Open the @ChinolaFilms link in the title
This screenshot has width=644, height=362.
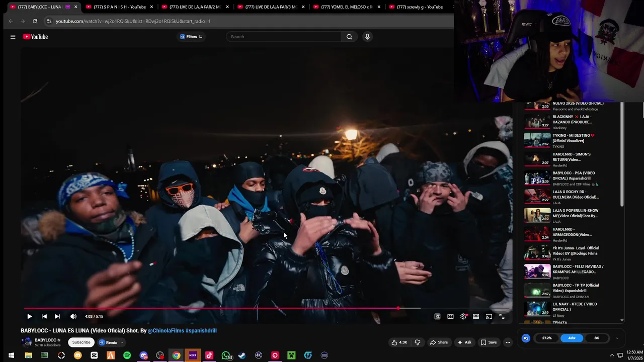point(166,331)
